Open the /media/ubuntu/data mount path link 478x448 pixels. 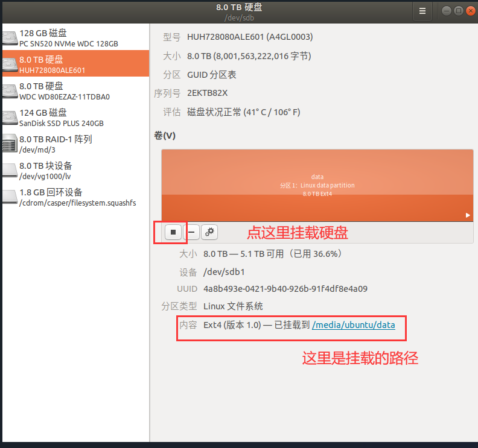pos(354,325)
